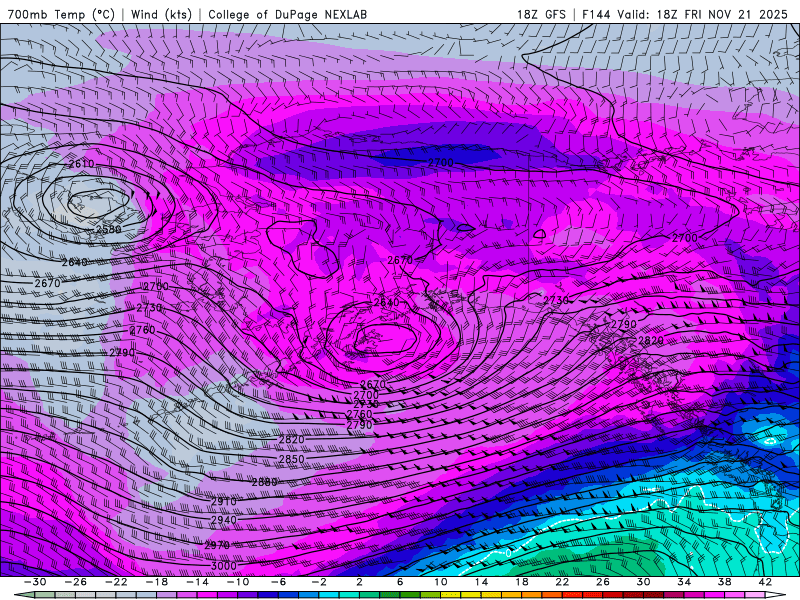Image resolution: width=800 pixels, height=600 pixels.
Task: Click the '700mb Temp (°C)' title text
Action: [61, 14]
